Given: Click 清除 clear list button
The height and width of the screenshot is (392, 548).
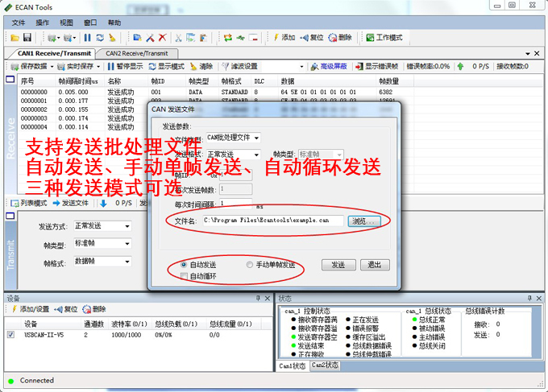Looking at the screenshot, I should tap(201, 66).
